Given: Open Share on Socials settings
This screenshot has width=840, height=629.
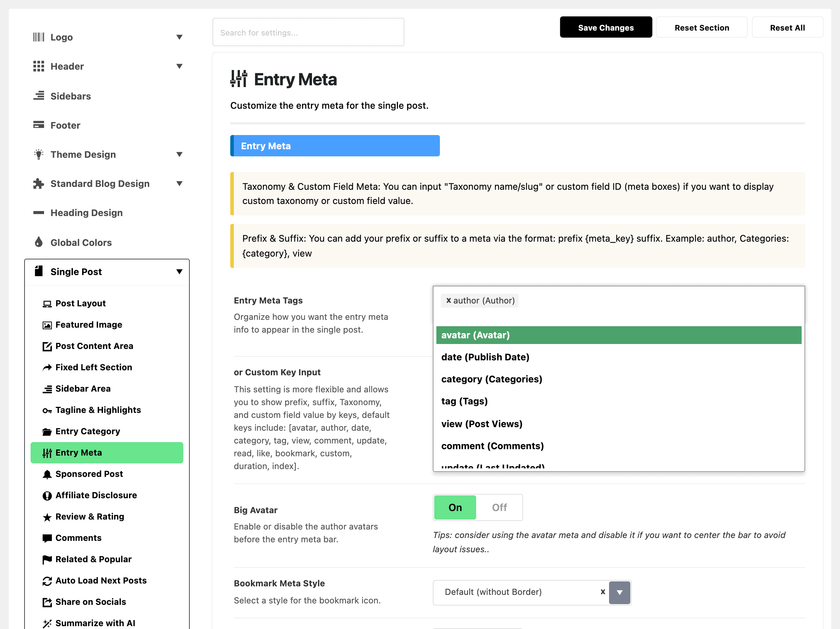Looking at the screenshot, I should (x=107, y=602).
